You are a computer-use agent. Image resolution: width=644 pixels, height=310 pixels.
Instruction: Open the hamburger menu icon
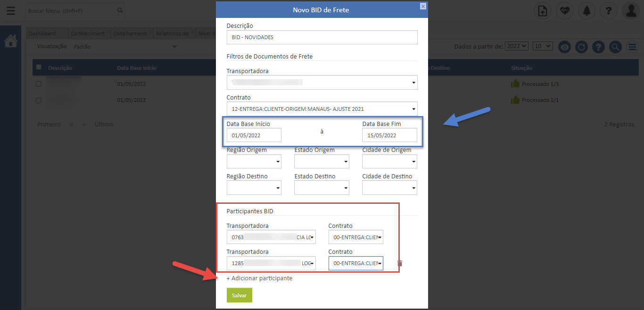coord(10,10)
